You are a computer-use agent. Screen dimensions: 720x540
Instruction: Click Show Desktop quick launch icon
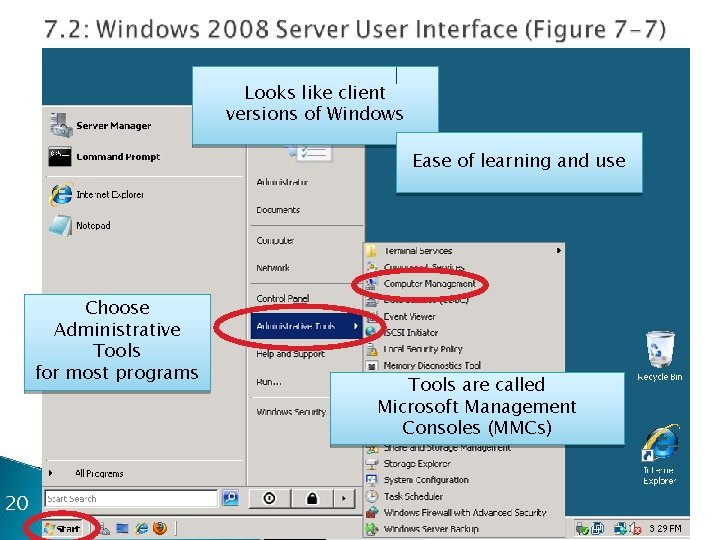click(122, 529)
